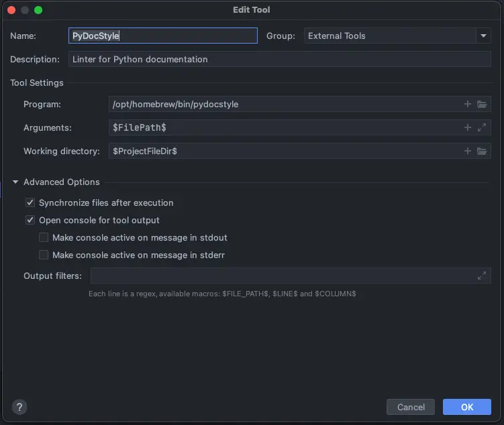This screenshot has height=425, width=504.
Task: Click the OK button
Action: coord(466,407)
